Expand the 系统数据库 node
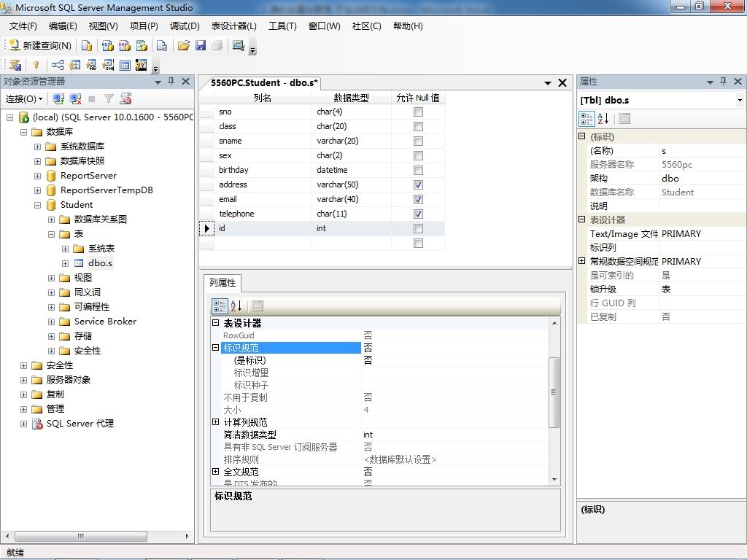 tap(38, 147)
